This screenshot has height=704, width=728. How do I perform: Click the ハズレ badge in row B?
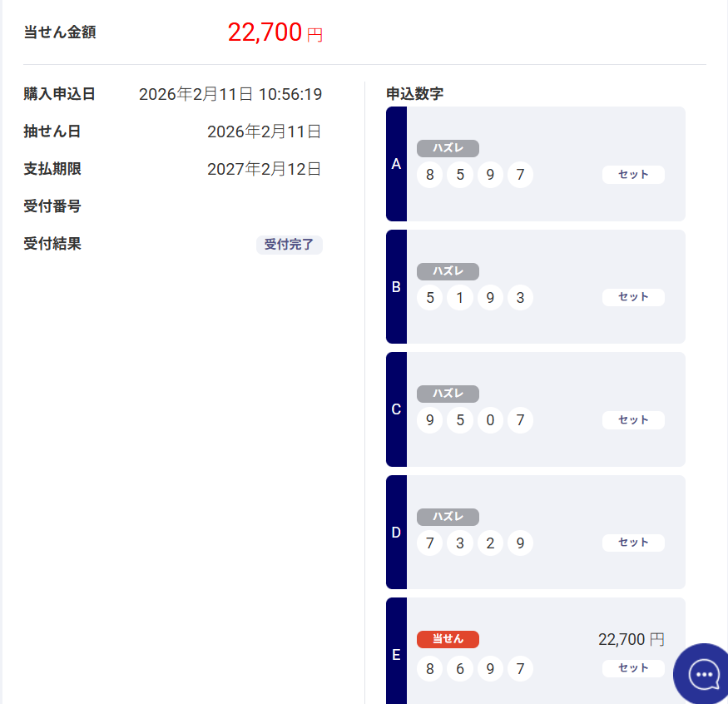[x=448, y=271]
